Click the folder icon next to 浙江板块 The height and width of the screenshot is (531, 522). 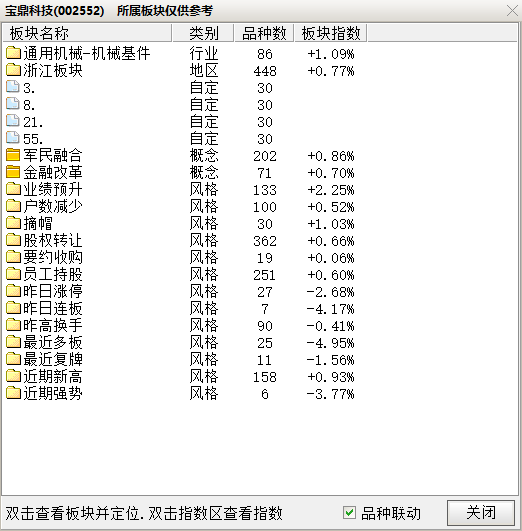[13, 69]
